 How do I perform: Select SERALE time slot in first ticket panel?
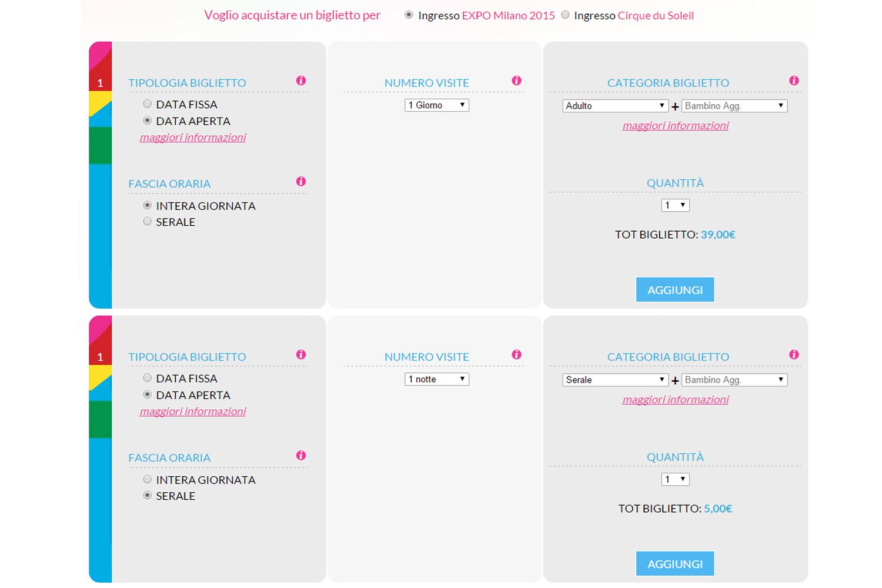pyautogui.click(x=148, y=222)
